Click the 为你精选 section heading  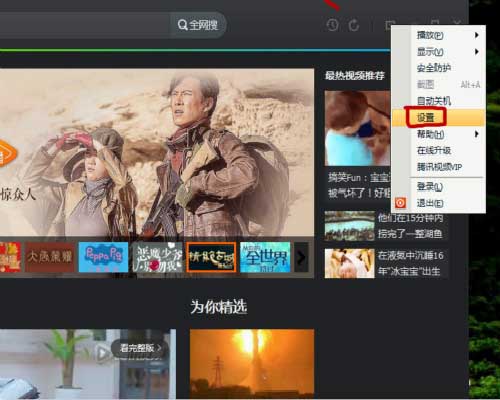tap(219, 306)
